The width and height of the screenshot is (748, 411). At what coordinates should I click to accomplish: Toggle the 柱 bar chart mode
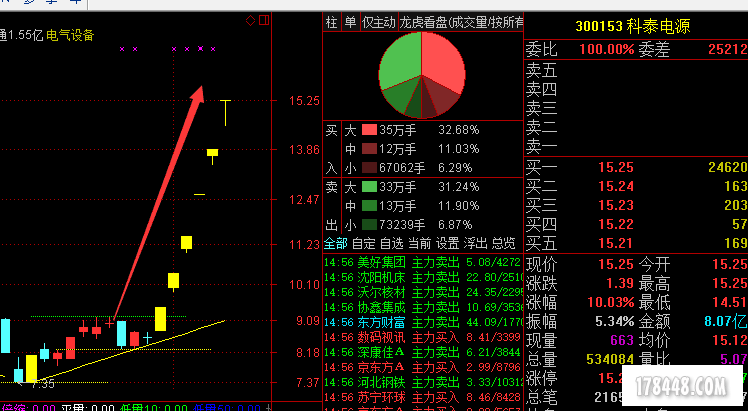(x=331, y=22)
